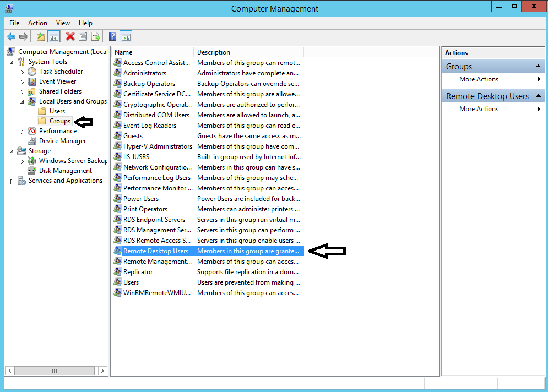Collapse the Local Users and Groups node
Screen dimensions: 548x392
22,102
